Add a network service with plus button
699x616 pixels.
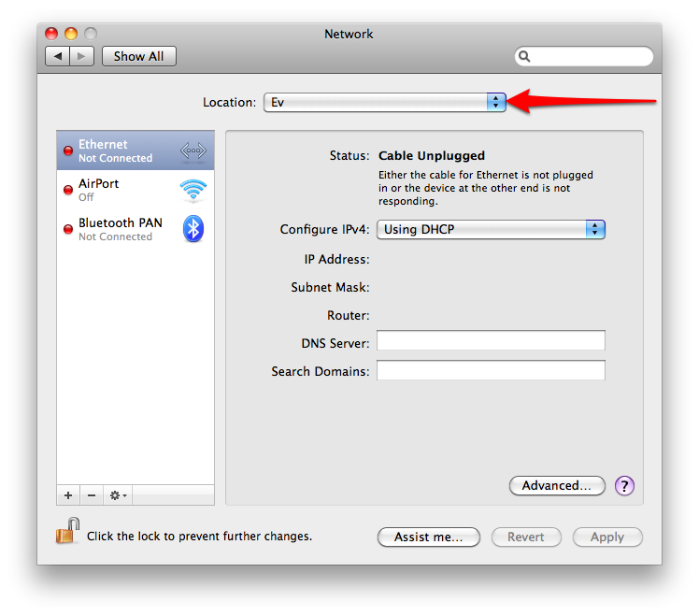[x=68, y=495]
